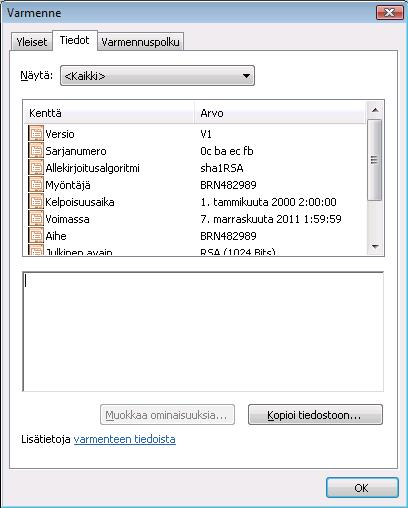Image resolution: width=408 pixels, height=508 pixels.
Task: Click the Arvo column header
Action: (x=280, y=113)
